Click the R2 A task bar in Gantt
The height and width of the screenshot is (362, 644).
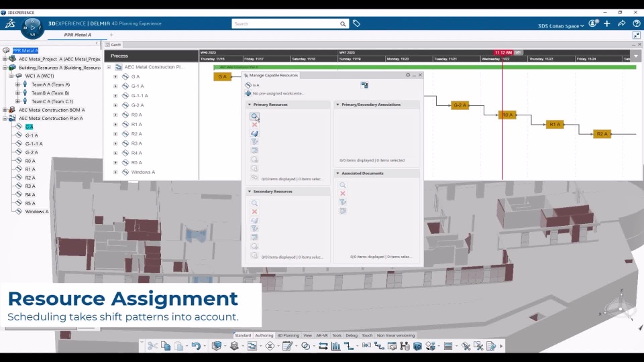tap(602, 134)
